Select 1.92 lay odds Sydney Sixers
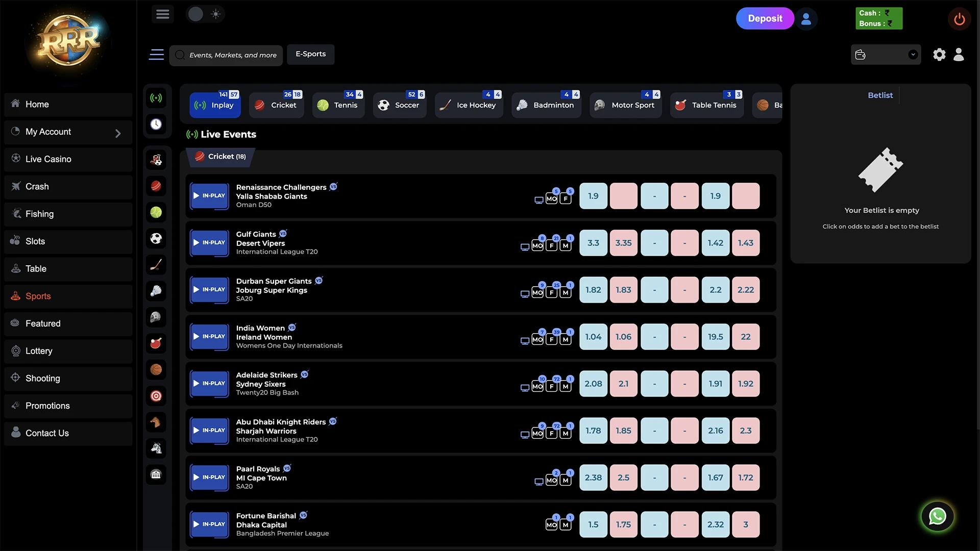 (745, 384)
